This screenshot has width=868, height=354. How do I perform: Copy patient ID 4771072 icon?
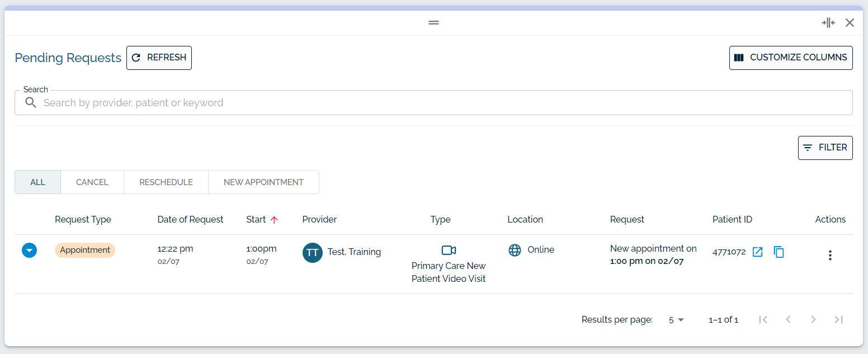point(779,252)
